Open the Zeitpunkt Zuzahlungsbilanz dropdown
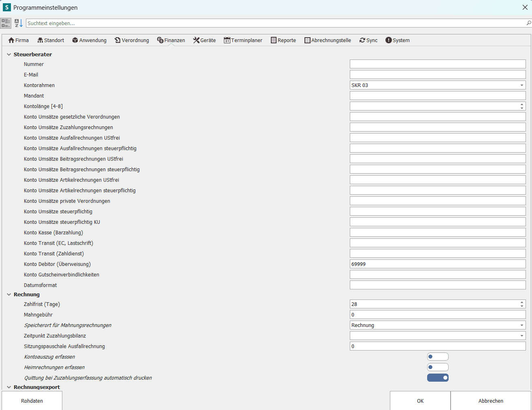 point(522,336)
